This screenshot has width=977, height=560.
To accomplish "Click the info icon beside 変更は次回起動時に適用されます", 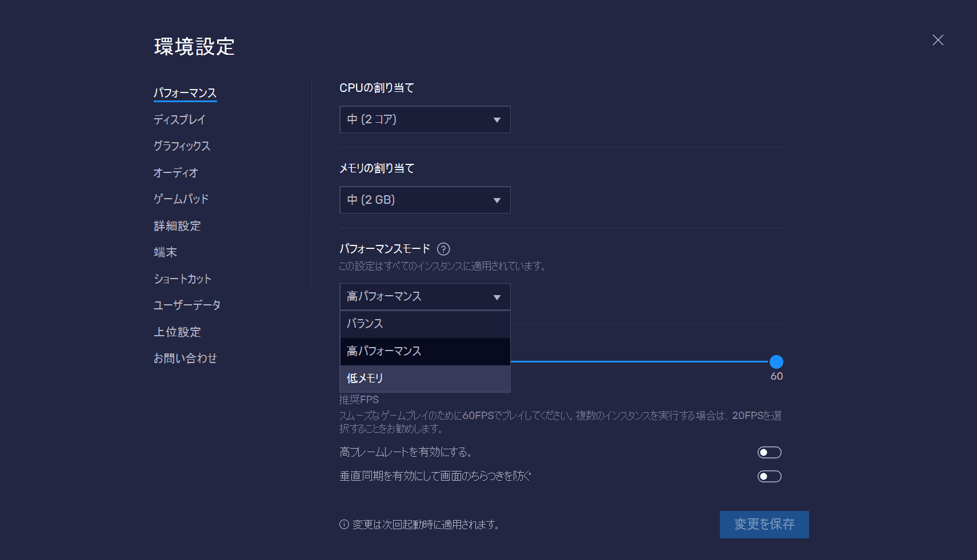I will [344, 524].
